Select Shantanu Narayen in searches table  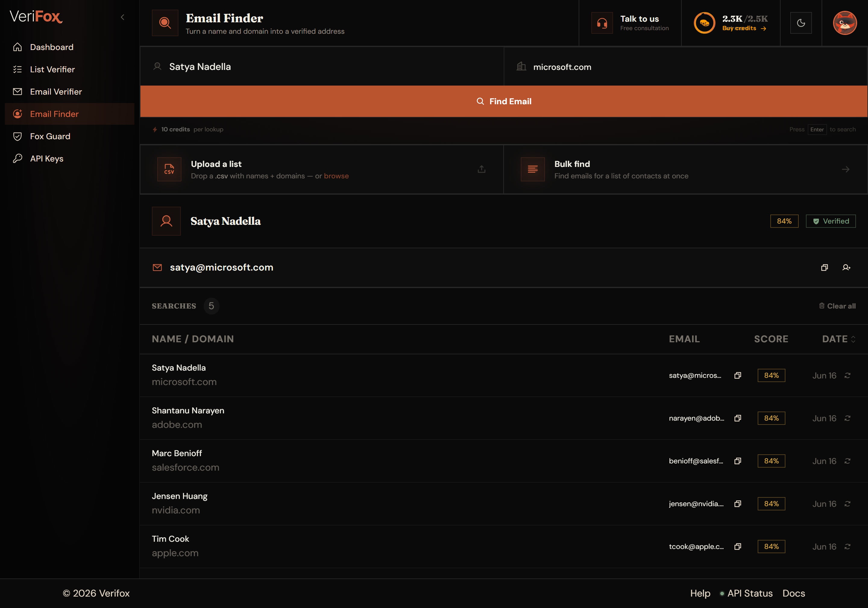coord(504,418)
